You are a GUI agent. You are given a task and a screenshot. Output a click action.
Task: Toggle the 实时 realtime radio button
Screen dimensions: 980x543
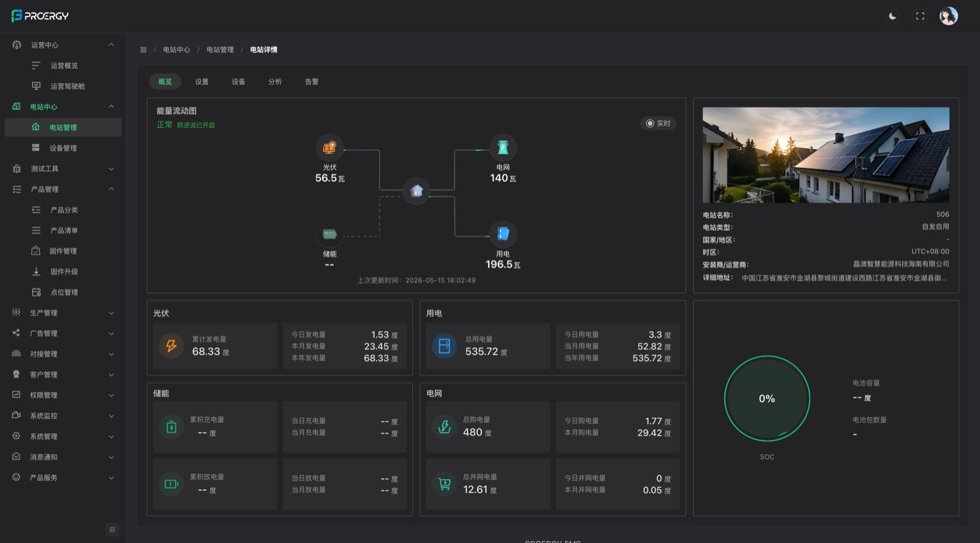(658, 123)
